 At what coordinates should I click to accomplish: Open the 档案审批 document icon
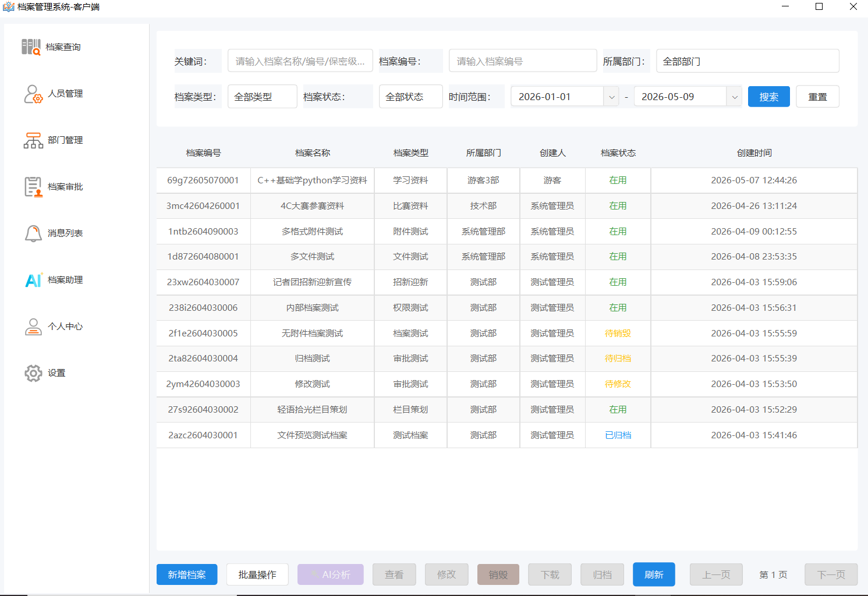pos(33,187)
